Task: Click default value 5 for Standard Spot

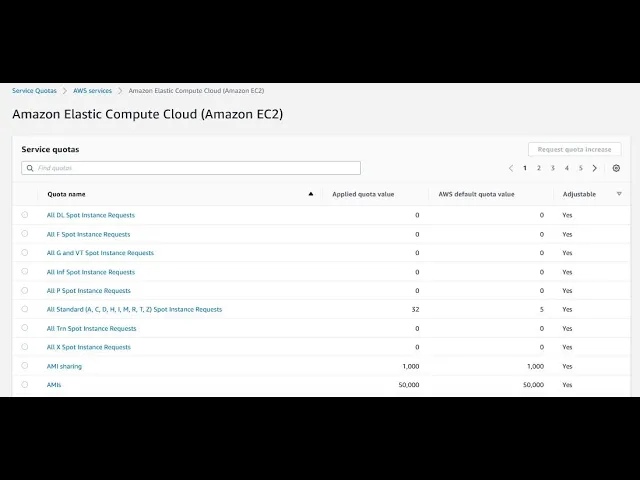Action: (542, 309)
